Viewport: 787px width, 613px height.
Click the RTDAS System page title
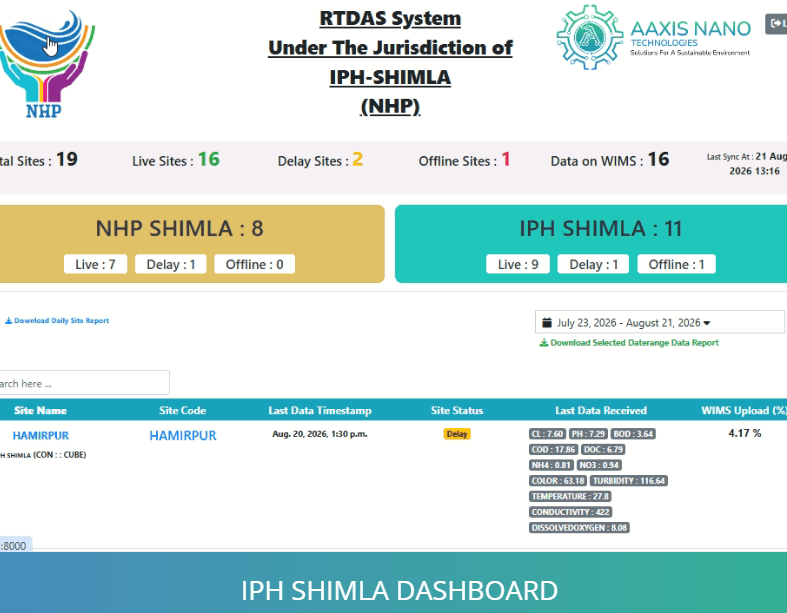pyautogui.click(x=390, y=19)
